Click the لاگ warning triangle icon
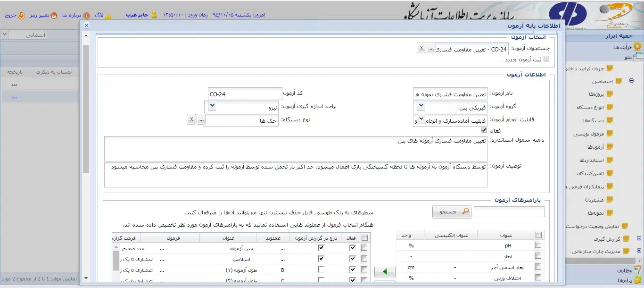Image resolution: width=644 pixels, height=288 pixels. pos(108,15)
